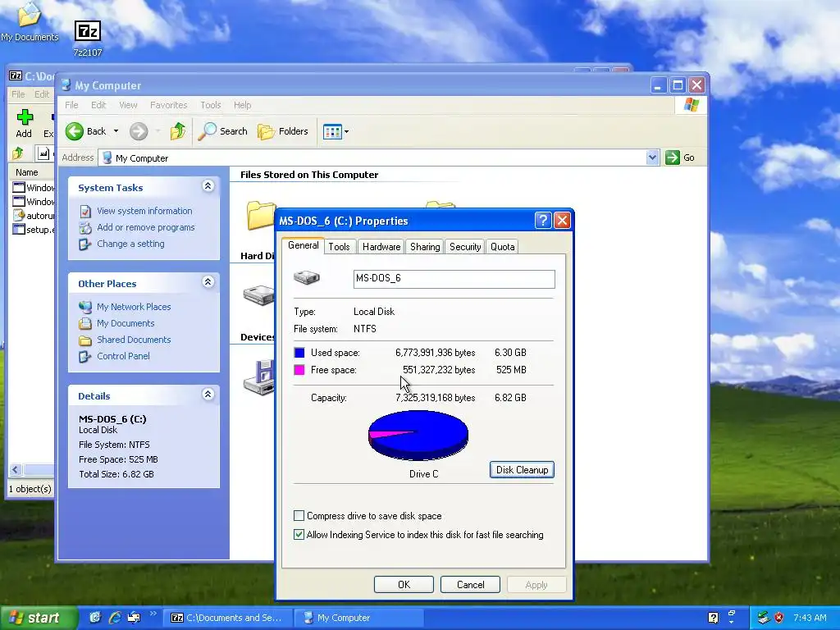Viewport: 840px width, 630px height.
Task: Enable Compress drive to save disk space
Action: coord(299,516)
